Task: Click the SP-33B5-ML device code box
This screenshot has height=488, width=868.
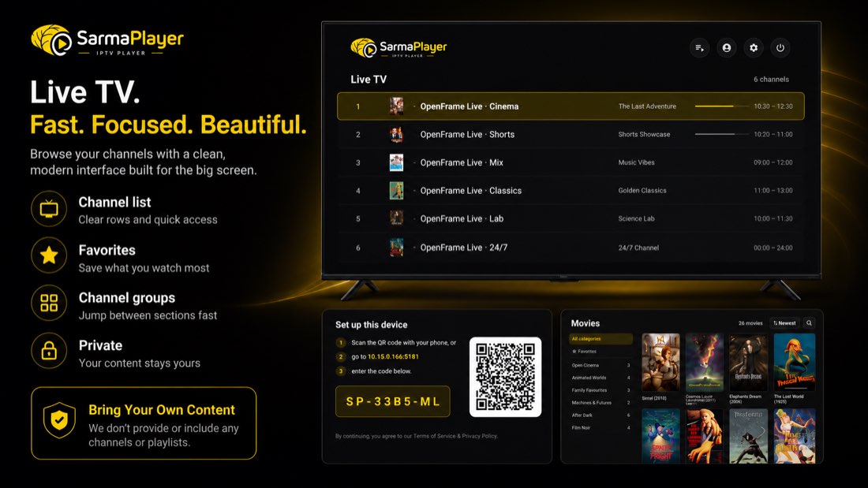Action: coord(392,401)
